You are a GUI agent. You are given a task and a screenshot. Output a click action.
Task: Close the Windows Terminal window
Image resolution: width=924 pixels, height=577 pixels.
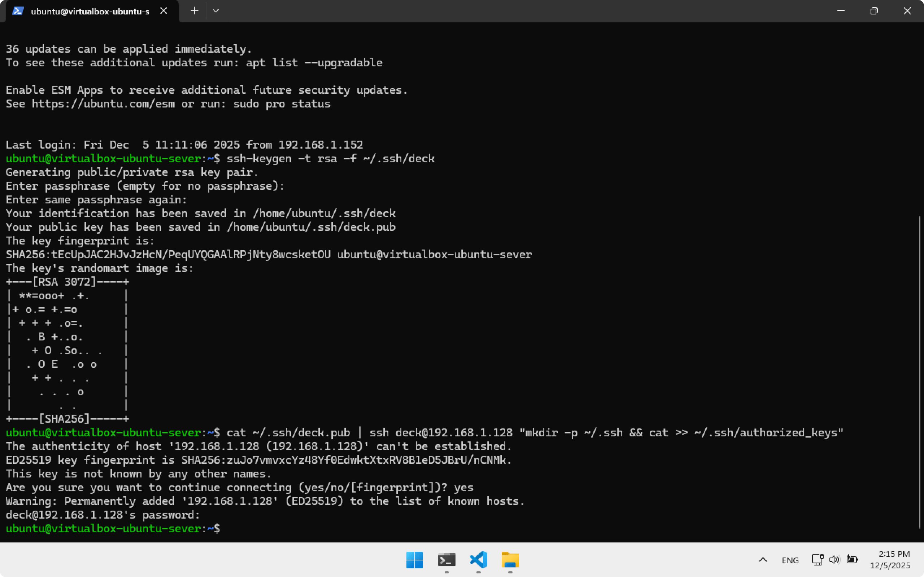tap(907, 11)
